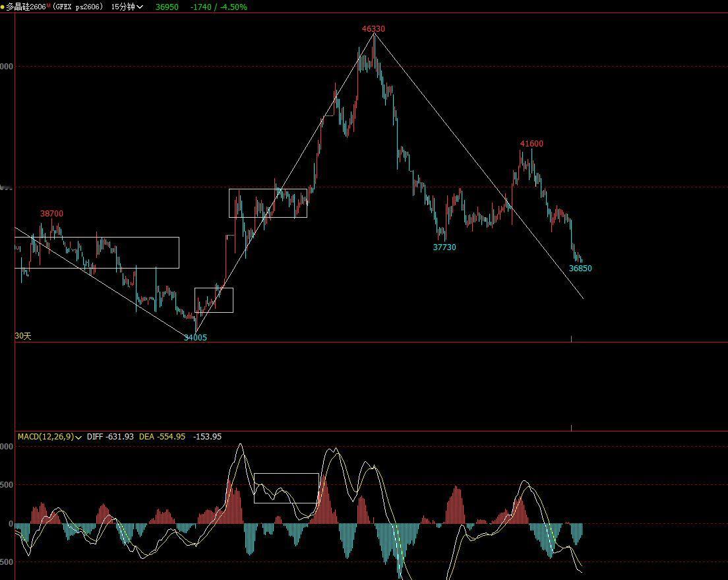The width and height of the screenshot is (728, 580).
Task: Click the high label 41600
Action: 531,144
